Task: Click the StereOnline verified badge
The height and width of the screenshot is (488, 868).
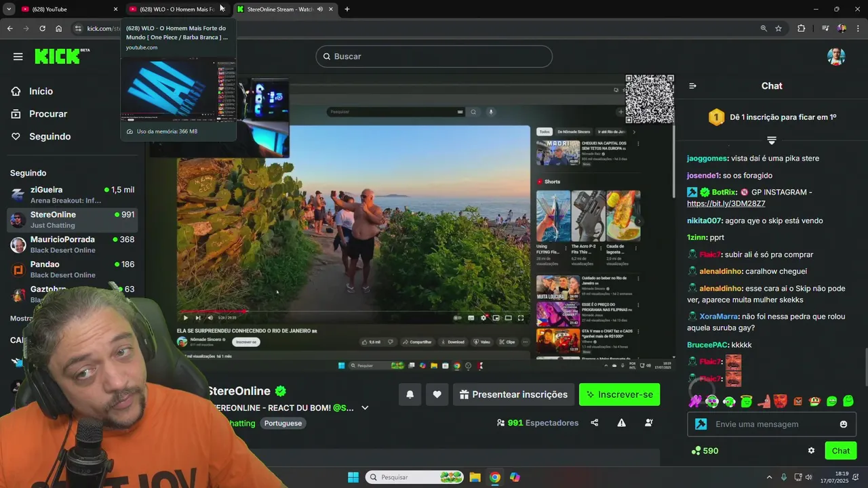Action: (x=280, y=391)
